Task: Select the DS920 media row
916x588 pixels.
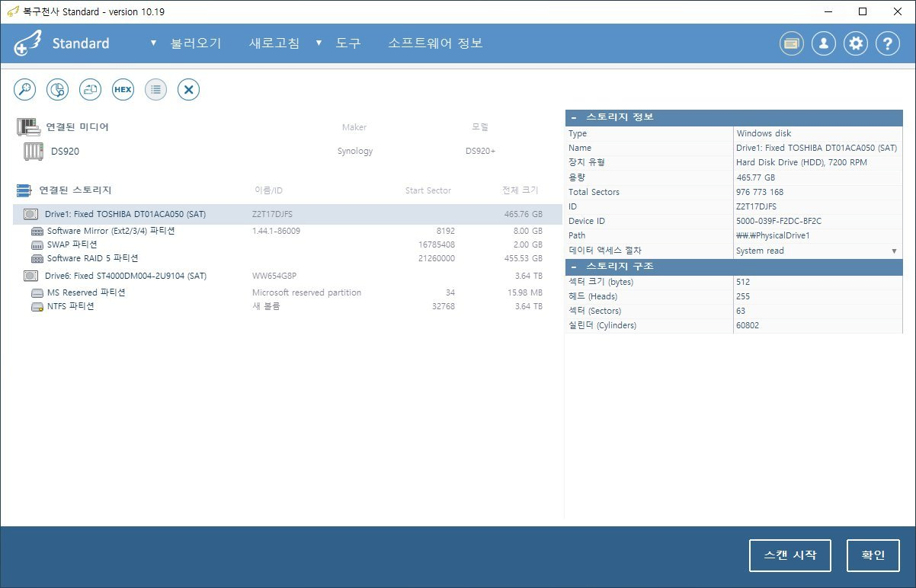Action: 287,152
